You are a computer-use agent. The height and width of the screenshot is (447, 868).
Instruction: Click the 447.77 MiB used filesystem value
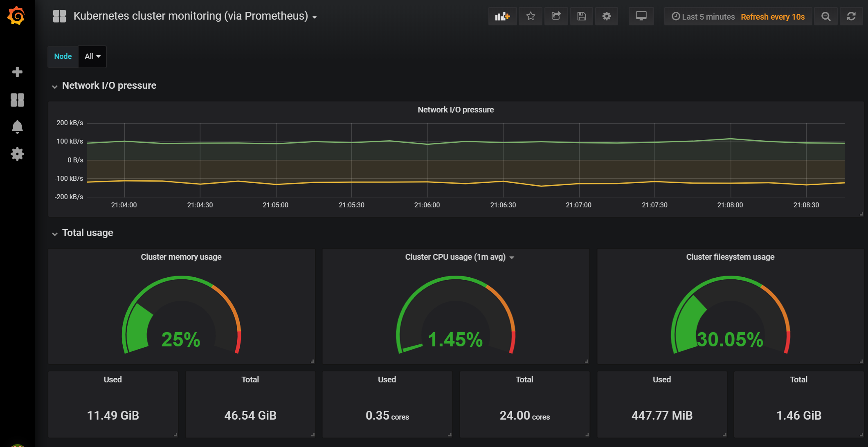[662, 416]
